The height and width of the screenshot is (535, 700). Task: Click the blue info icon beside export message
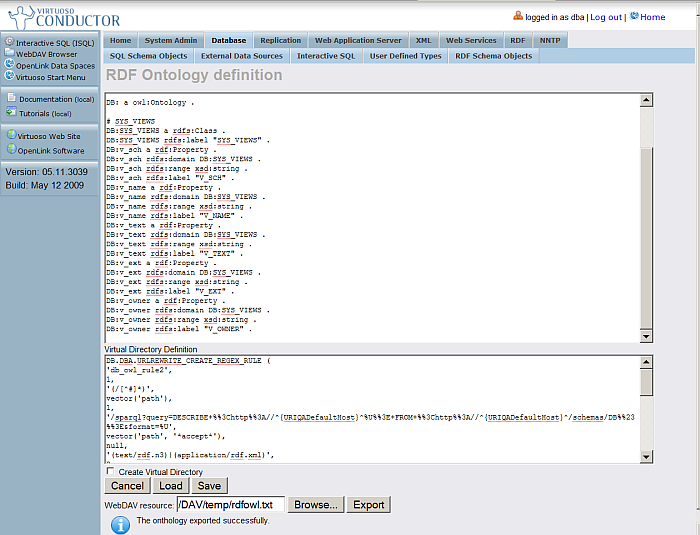(120, 525)
